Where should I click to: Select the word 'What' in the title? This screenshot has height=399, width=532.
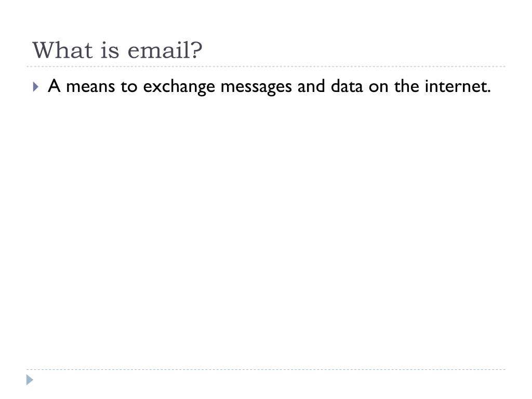pos(62,50)
